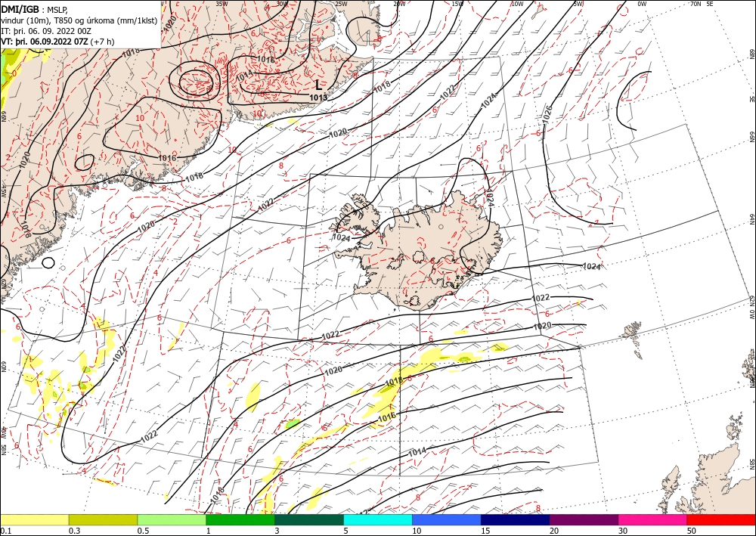
Task: Pick the blue 10 mm legend swatch
Action: [447, 519]
